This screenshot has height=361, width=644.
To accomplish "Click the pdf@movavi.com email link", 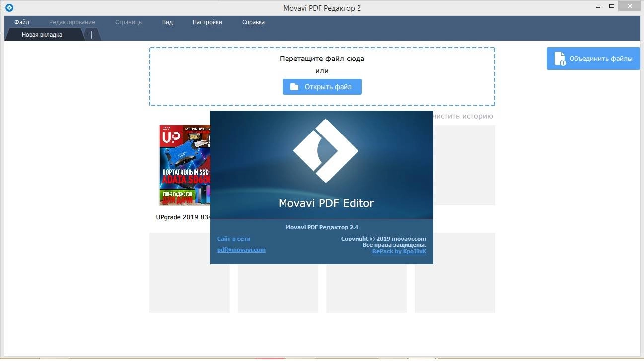I will click(x=241, y=250).
